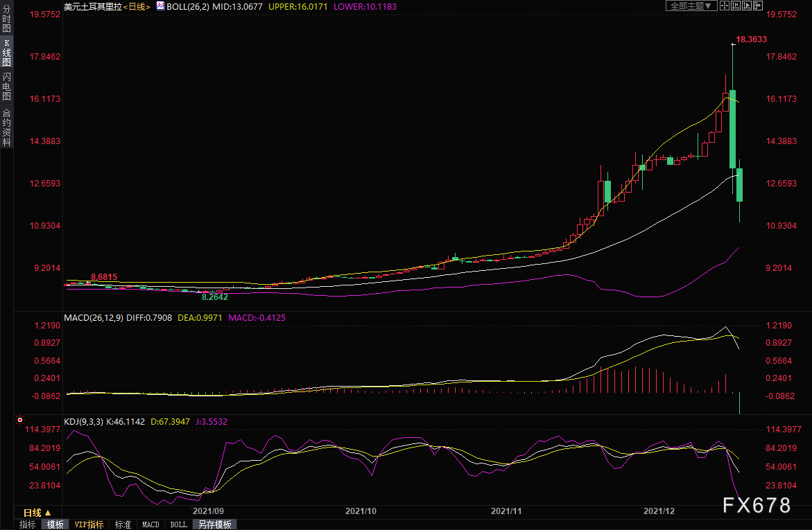Select the 指标 bottom tab

click(28, 524)
